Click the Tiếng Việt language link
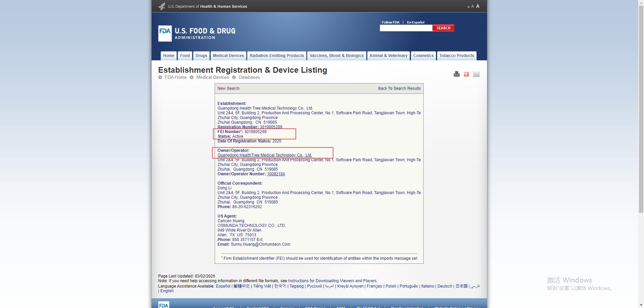Image resolution: width=644 pixels, height=308 pixels. click(262, 286)
